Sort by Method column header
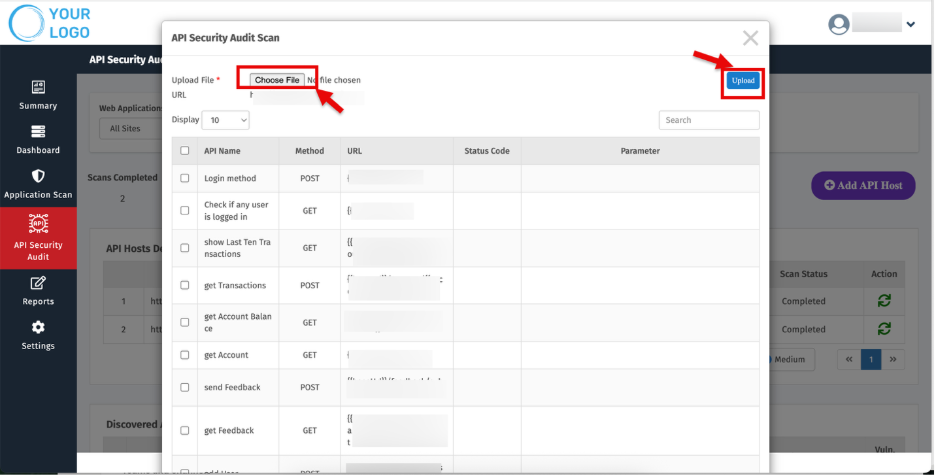This screenshot has height=475, width=936. coord(309,151)
